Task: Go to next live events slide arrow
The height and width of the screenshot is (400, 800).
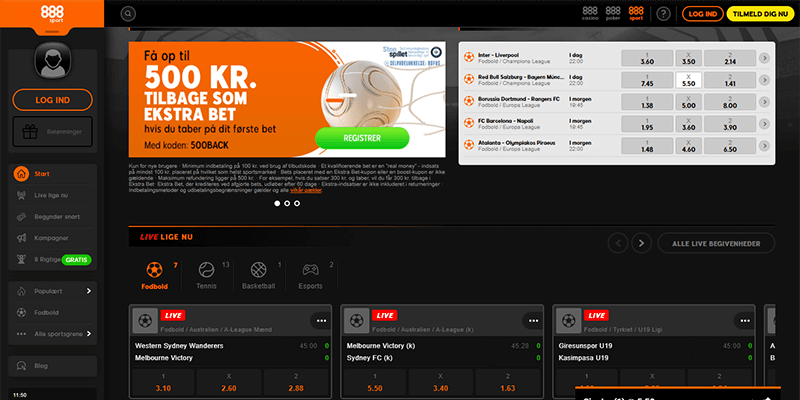Action: click(641, 243)
